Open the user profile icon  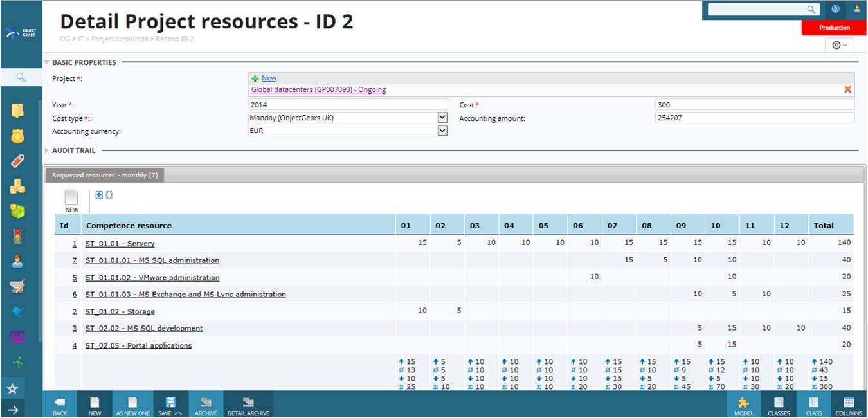click(x=858, y=9)
